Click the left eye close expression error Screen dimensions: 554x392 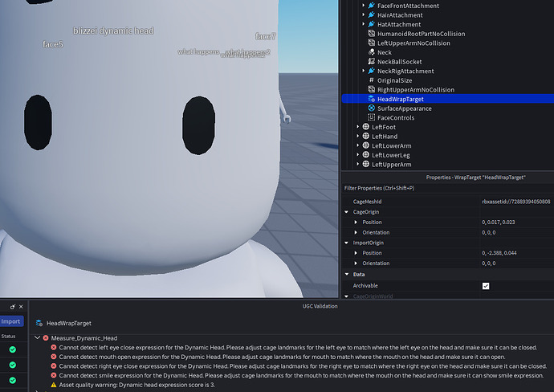point(298,348)
